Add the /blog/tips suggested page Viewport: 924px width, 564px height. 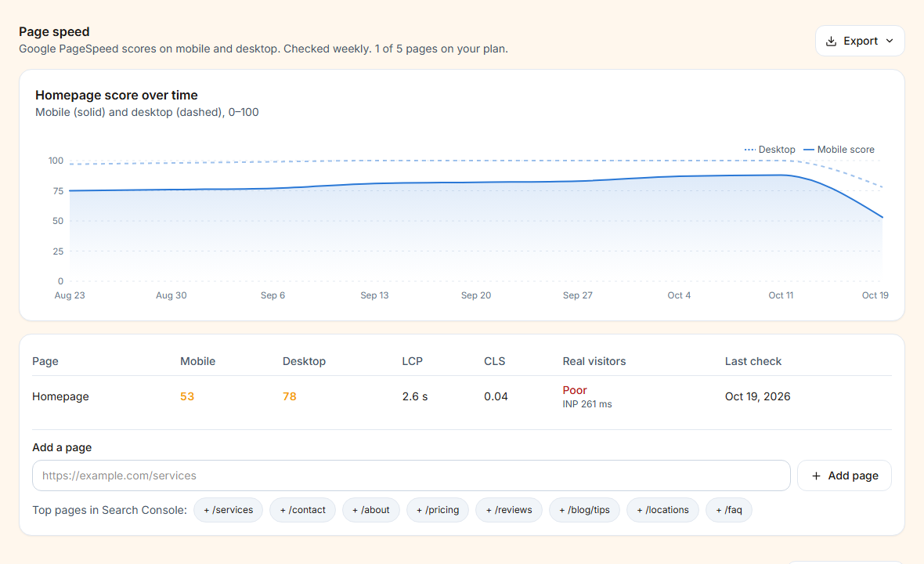click(584, 510)
